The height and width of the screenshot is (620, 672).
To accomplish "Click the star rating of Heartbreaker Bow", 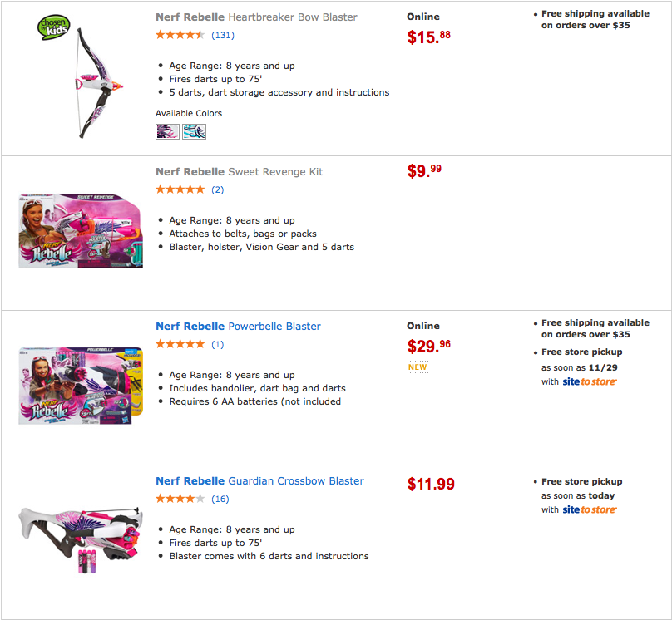I will coord(180,35).
